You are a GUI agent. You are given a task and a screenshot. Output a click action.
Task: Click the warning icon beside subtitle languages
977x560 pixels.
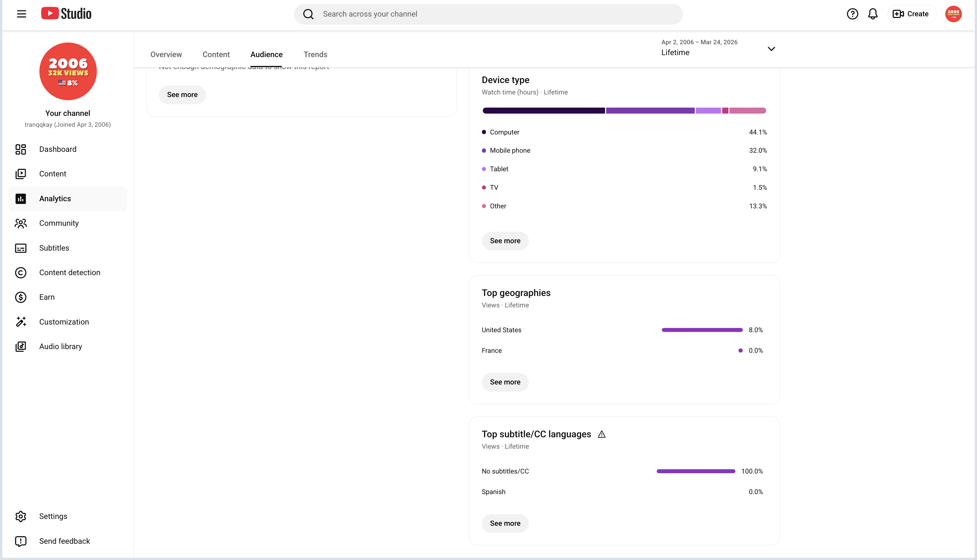click(602, 434)
